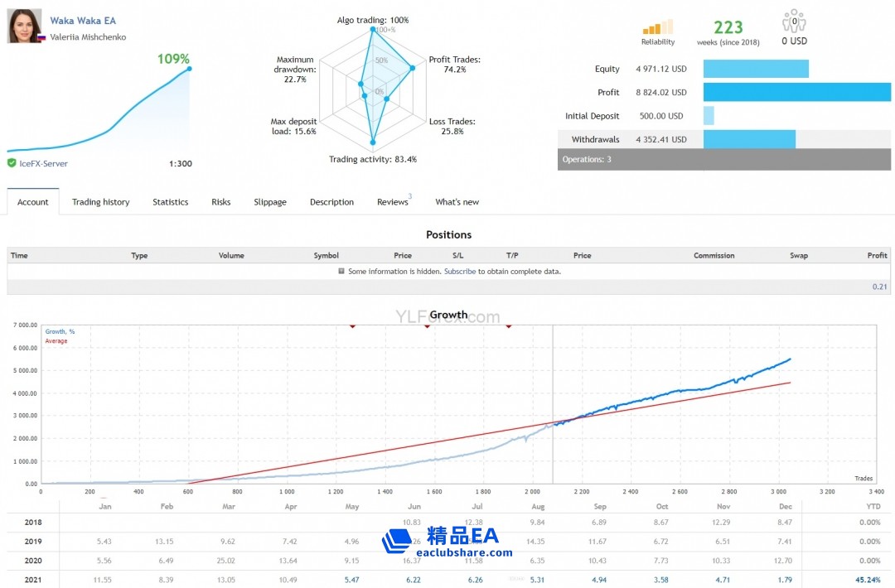Click the third red triangle marker on Growth chart

coord(509,326)
